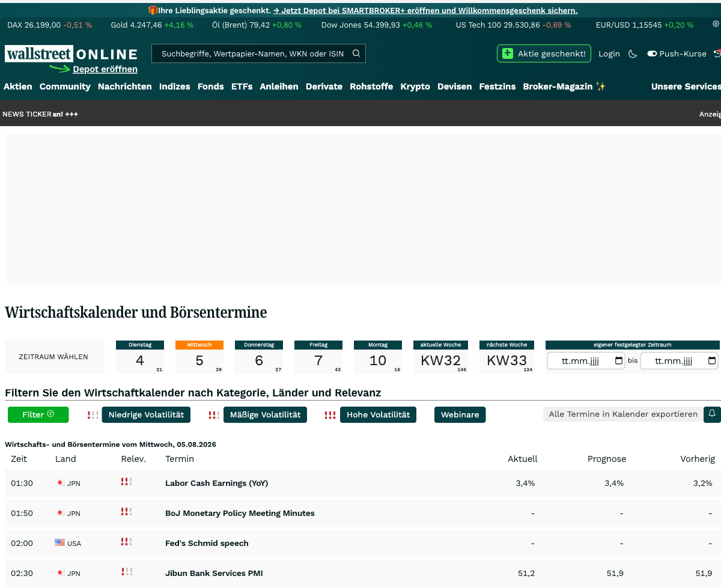Open Unsere Services menu
This screenshot has width=721, height=588.
click(686, 86)
